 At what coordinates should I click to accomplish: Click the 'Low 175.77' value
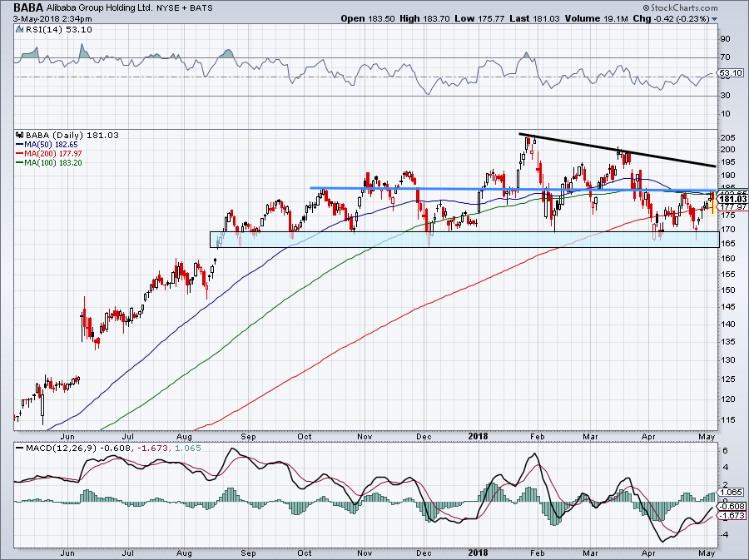tap(479, 18)
